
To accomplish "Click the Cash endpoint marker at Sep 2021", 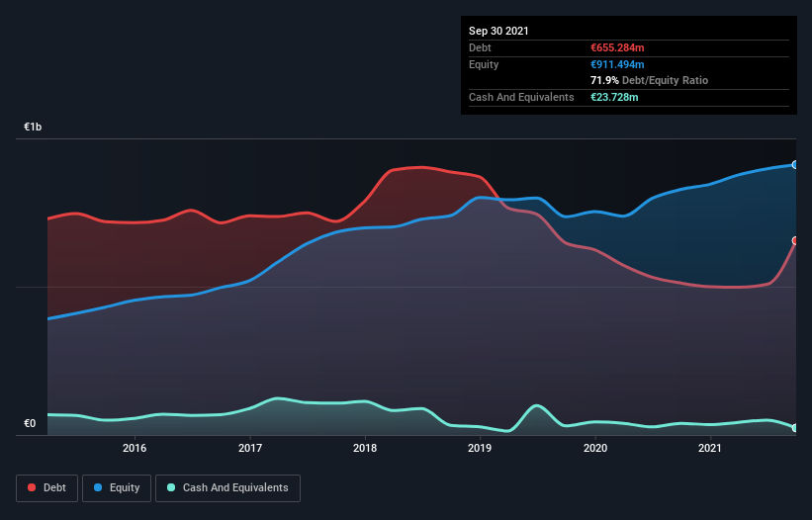I will pyautogui.click(x=795, y=428).
